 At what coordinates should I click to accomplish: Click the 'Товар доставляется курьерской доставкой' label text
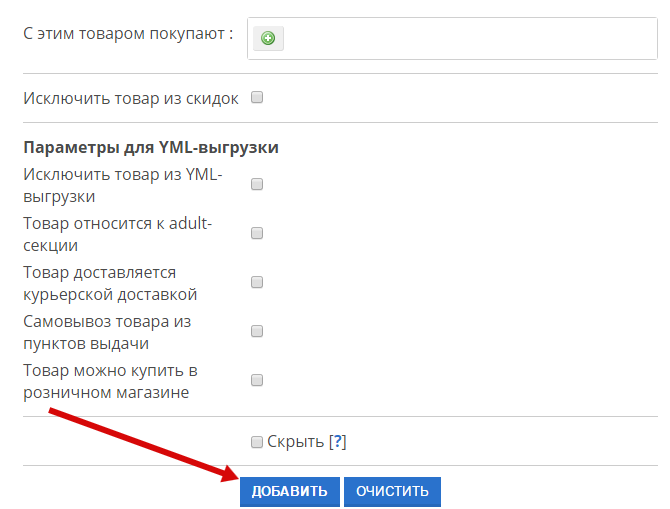pos(110,283)
